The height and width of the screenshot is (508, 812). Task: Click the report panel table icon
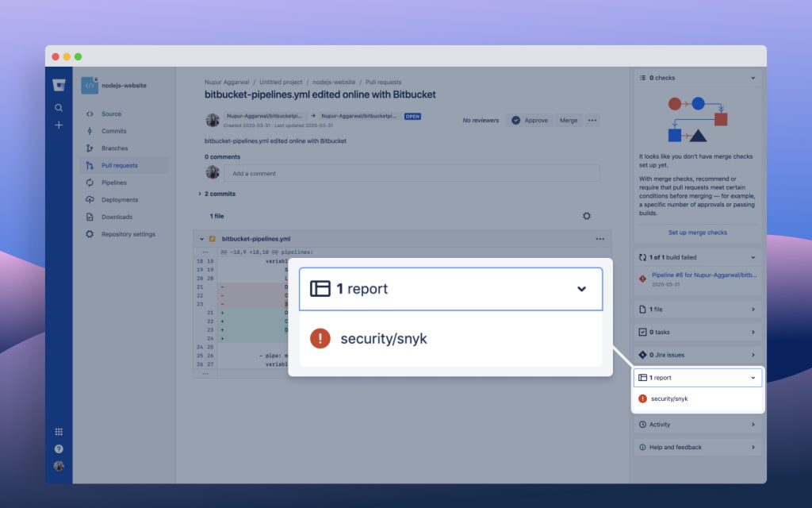(642, 378)
